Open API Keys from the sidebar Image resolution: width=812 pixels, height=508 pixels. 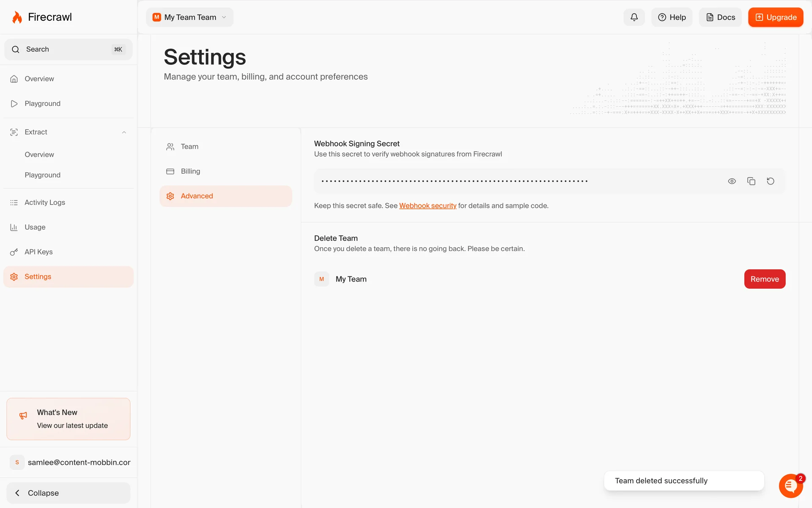(38, 252)
